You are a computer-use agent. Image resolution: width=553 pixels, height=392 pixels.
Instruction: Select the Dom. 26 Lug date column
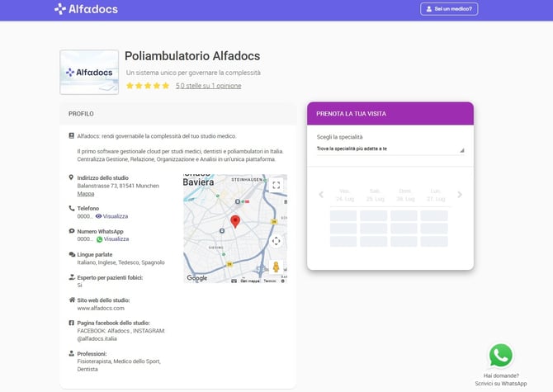pyautogui.click(x=404, y=195)
